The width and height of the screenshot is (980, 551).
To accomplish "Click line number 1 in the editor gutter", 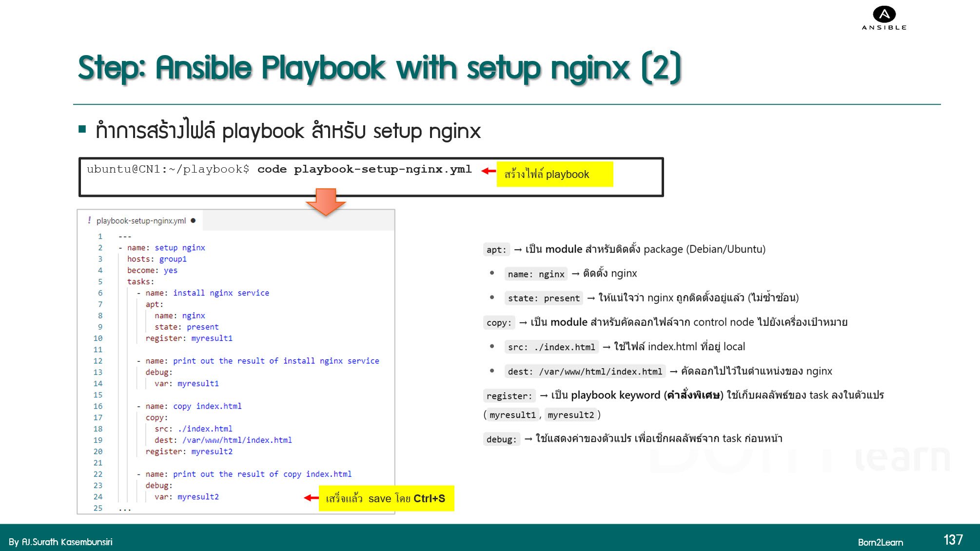I will click(100, 236).
